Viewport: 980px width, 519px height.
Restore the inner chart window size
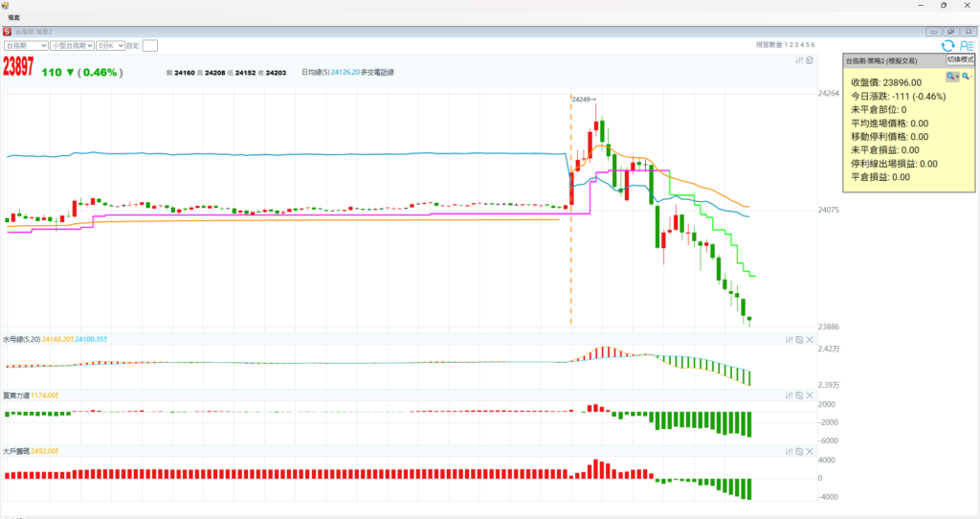point(950,31)
